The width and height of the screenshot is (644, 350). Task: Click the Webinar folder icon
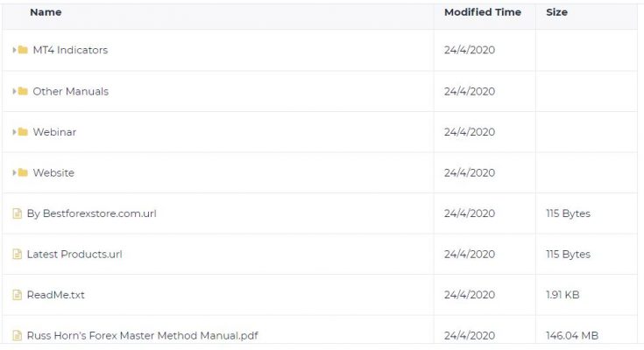[23, 132]
